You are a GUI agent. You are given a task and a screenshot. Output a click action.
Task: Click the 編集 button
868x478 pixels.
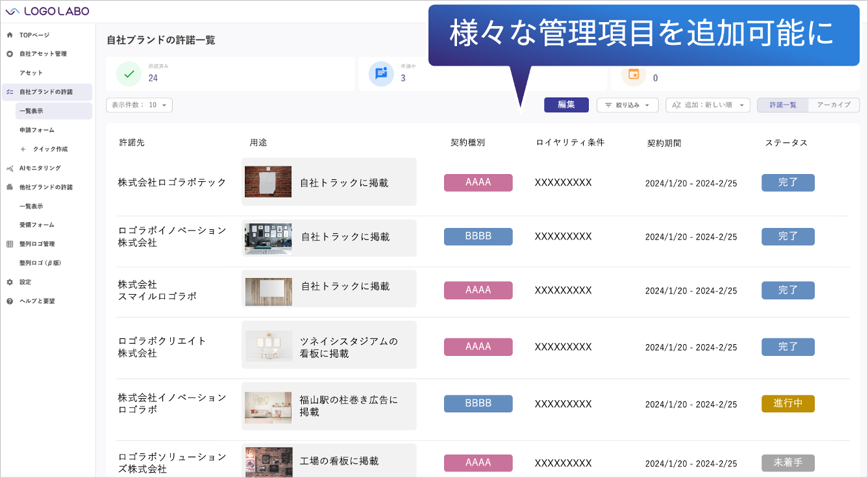coord(566,105)
